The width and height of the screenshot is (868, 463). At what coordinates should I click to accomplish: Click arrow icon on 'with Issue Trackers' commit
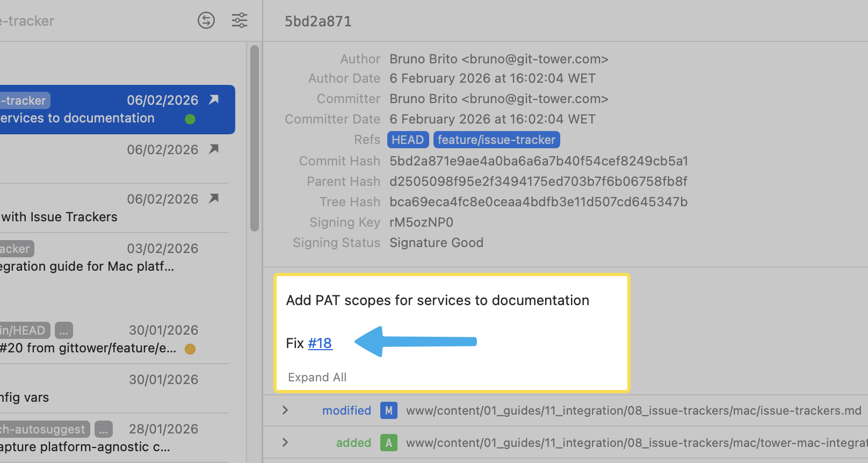click(214, 198)
